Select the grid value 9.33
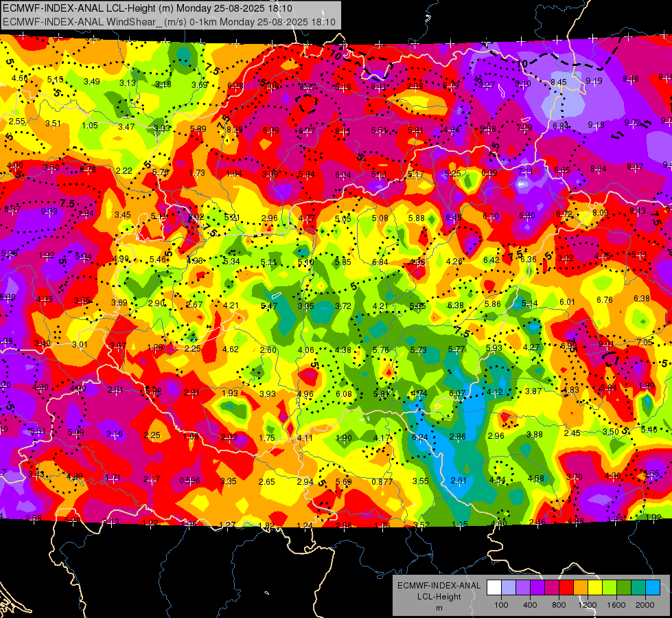672x618 pixels. (x=49, y=211)
